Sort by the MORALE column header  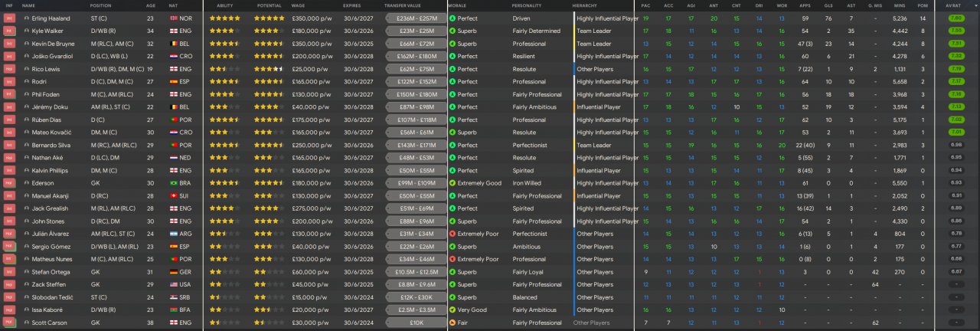tap(458, 5)
